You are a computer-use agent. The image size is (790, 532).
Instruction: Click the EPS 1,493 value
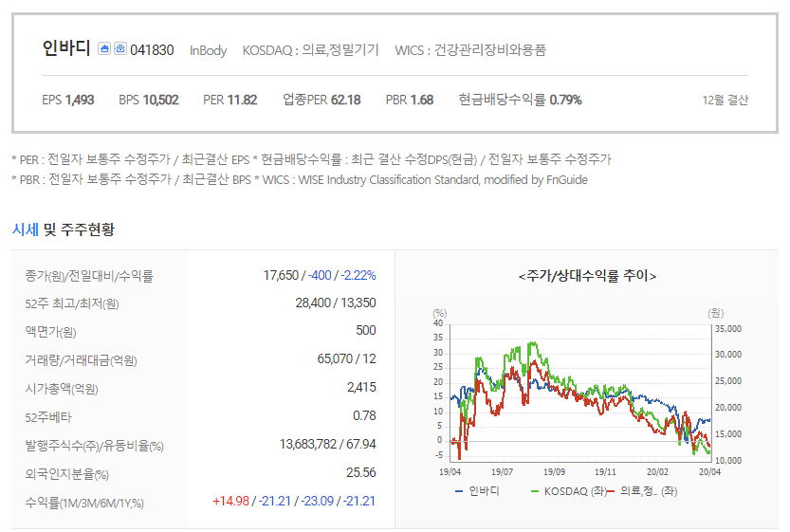(x=68, y=100)
